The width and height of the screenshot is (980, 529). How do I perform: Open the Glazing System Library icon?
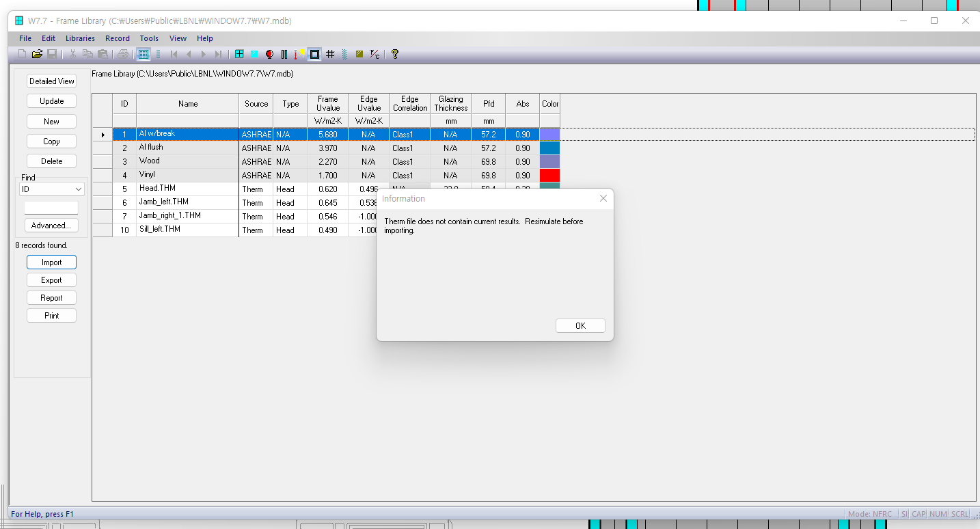pyautogui.click(x=254, y=54)
